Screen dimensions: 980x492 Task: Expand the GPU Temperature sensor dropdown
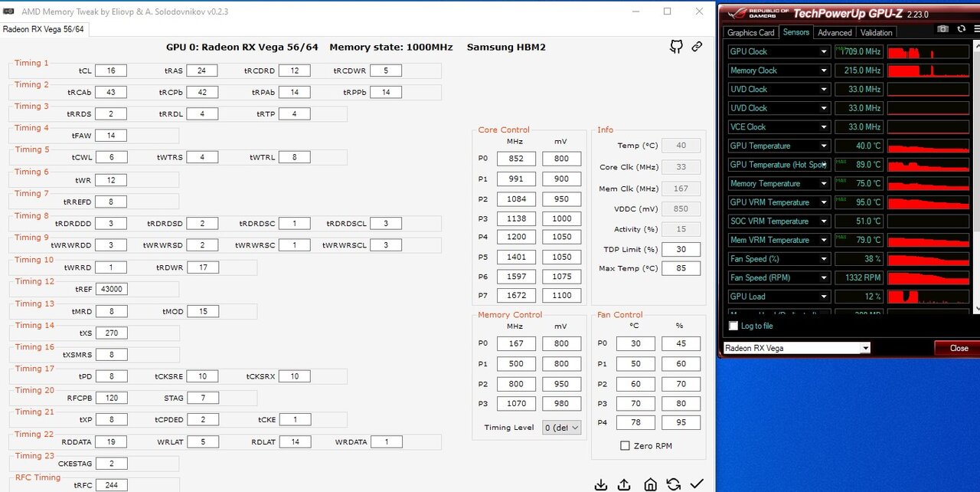coord(824,146)
